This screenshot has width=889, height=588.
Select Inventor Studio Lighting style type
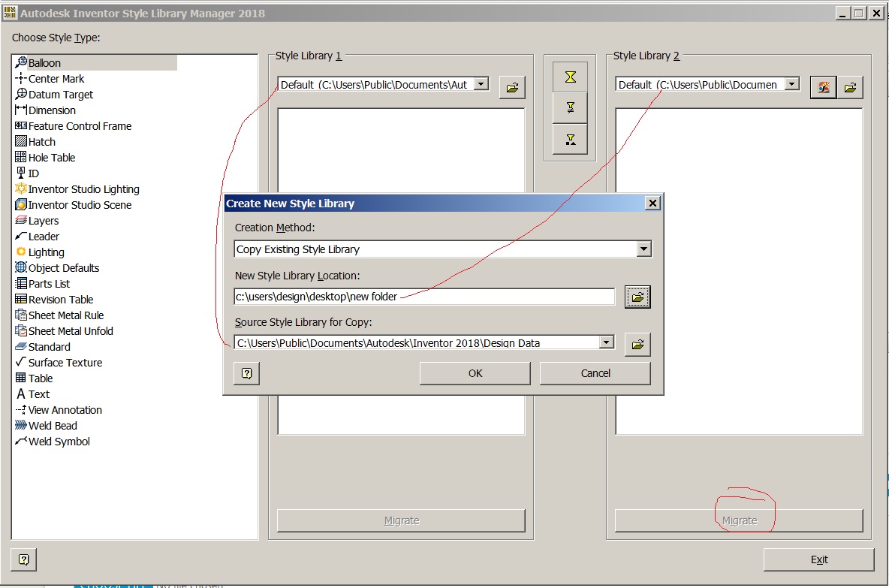coord(77,189)
